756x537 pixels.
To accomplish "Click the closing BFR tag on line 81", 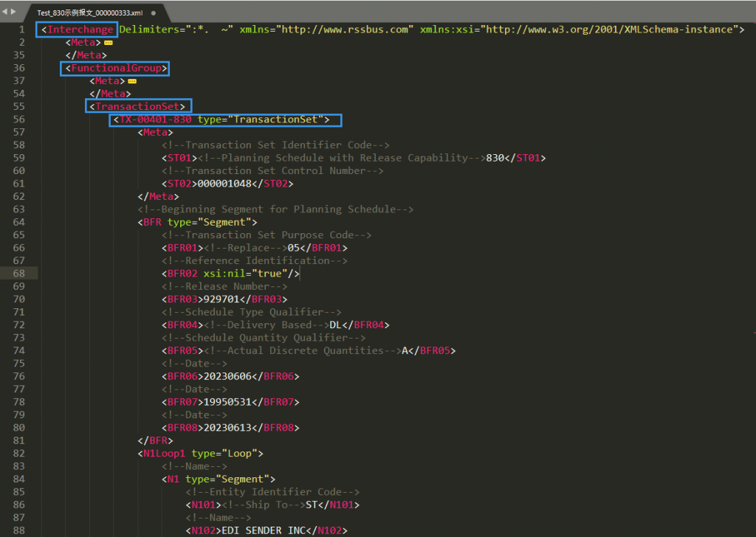I will 155,440.
